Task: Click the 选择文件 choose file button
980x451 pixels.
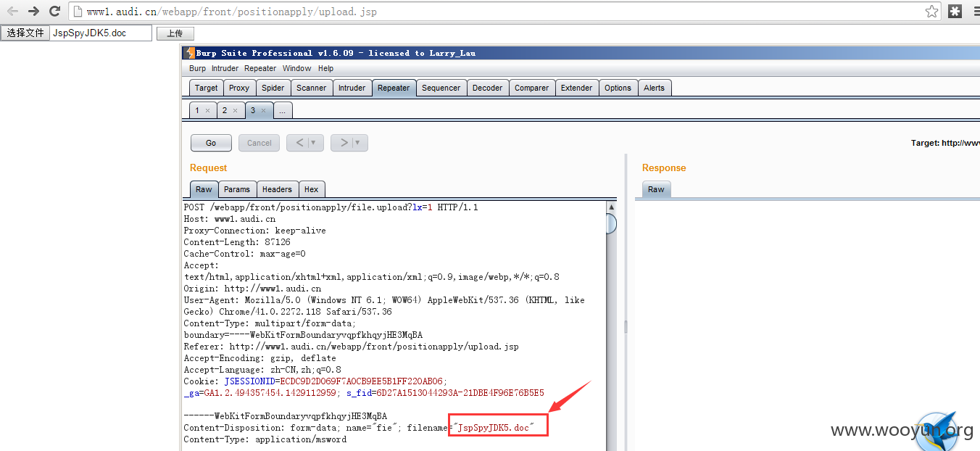Action: pyautogui.click(x=25, y=33)
